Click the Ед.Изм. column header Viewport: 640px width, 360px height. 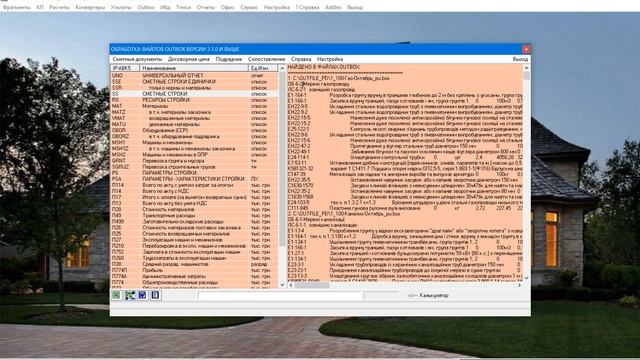coord(263,68)
